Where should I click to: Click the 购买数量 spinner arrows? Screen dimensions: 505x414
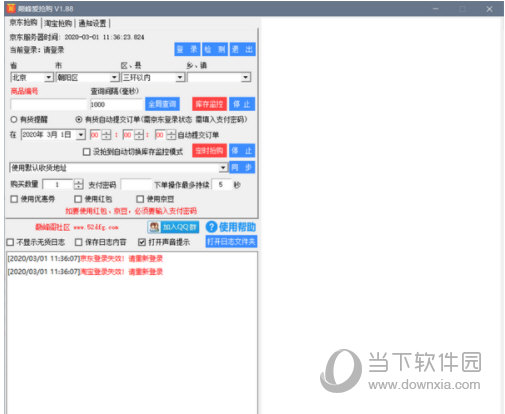[x=79, y=184]
